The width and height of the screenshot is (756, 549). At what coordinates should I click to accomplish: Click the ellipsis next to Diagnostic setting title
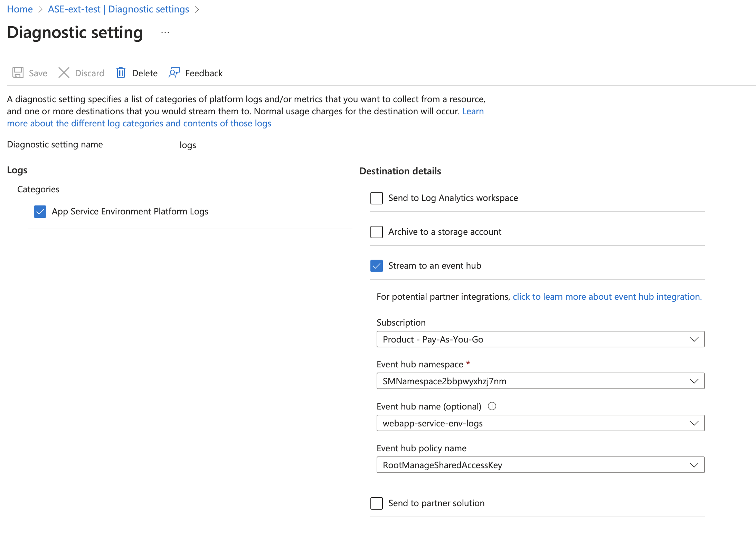click(x=165, y=33)
